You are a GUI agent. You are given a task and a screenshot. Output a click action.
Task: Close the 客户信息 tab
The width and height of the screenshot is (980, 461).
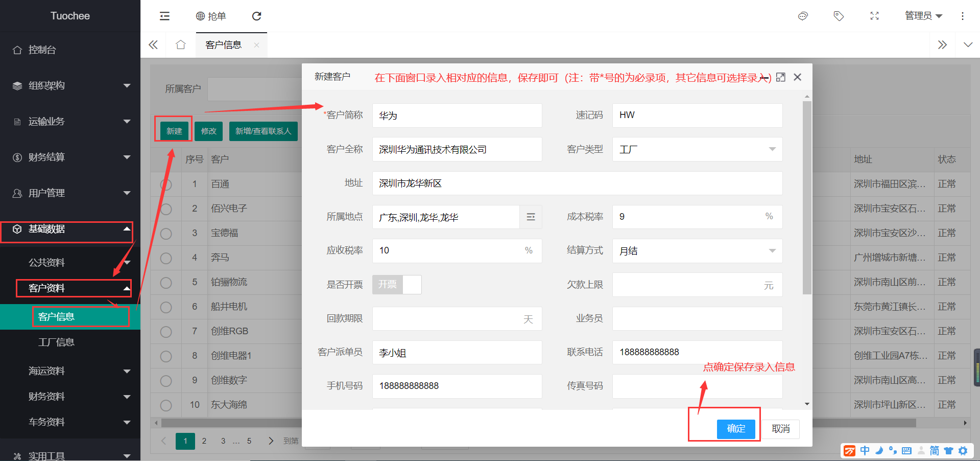tap(256, 45)
